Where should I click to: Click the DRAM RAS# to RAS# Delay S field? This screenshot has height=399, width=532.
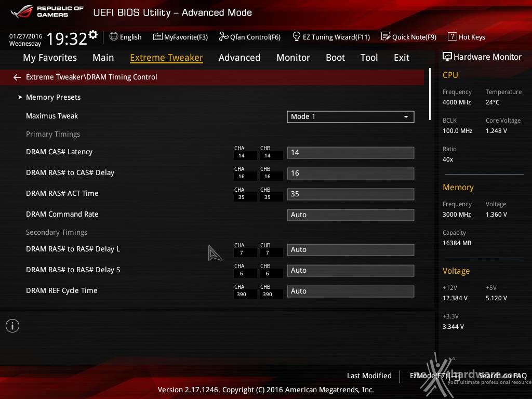351,270
